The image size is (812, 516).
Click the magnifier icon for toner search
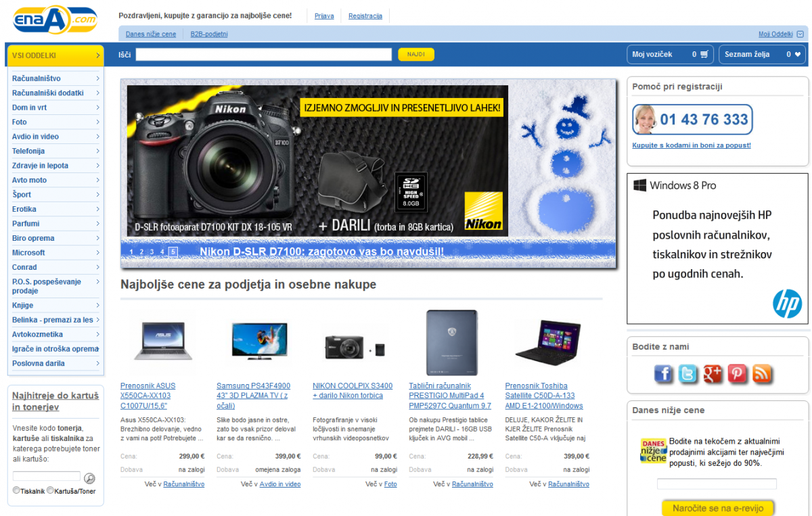(89, 478)
